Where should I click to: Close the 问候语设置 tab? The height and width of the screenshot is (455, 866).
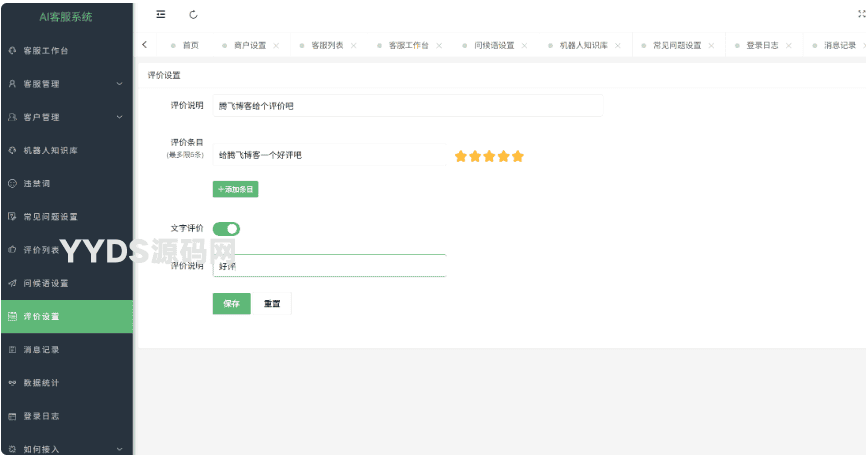pyautogui.click(x=524, y=45)
